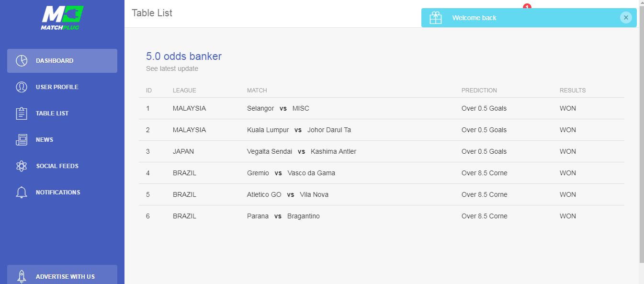Screen dimensions: 644x284
Task: Open the DASHBOARD menu item
Action: tap(62, 61)
